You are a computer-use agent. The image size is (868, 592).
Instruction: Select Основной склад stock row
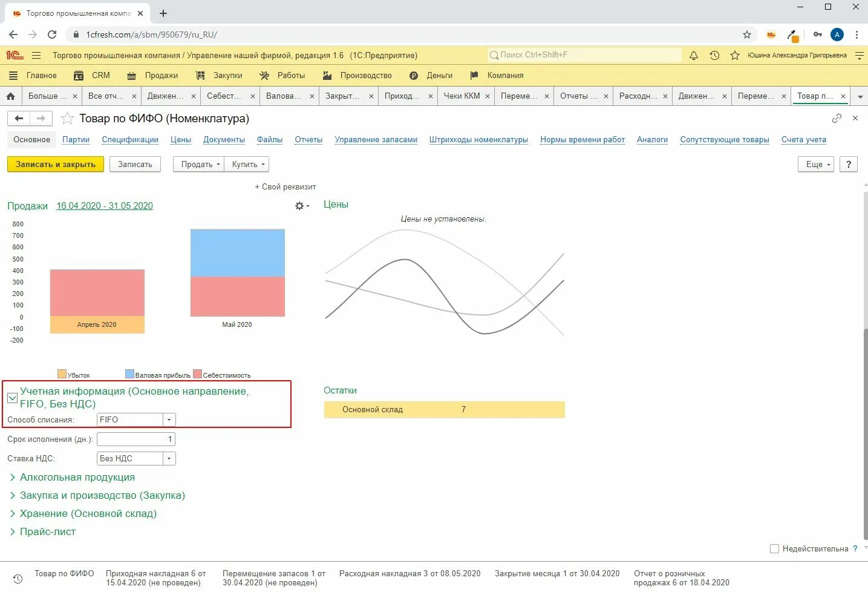point(444,410)
